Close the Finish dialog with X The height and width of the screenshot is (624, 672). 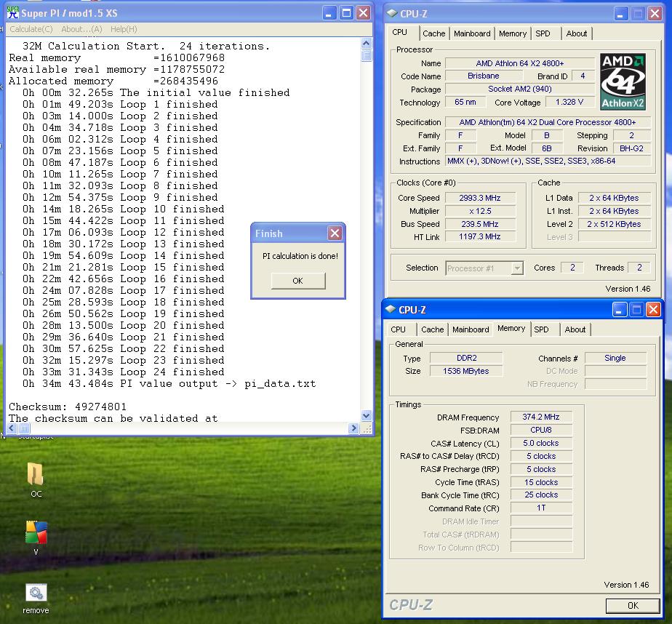(x=335, y=233)
